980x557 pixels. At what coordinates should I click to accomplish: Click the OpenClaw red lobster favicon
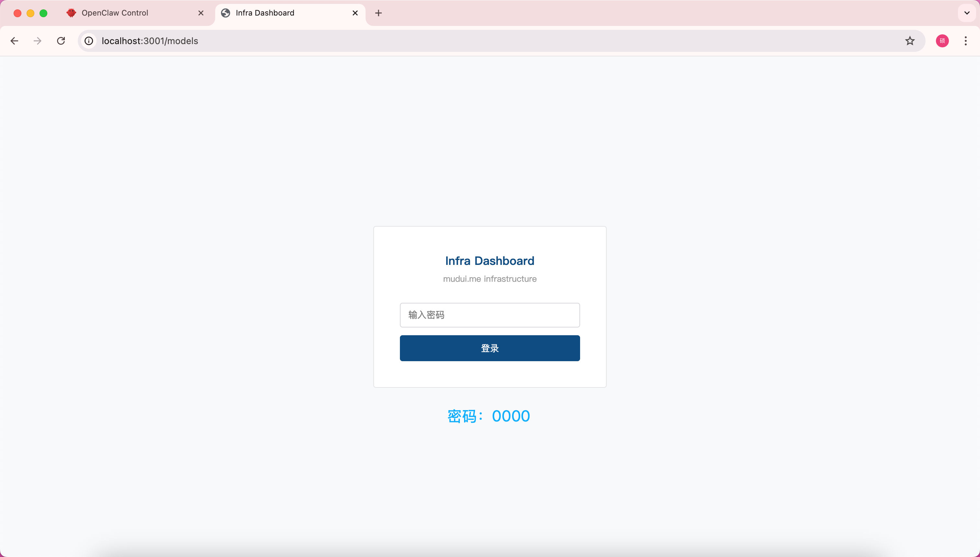(x=71, y=13)
